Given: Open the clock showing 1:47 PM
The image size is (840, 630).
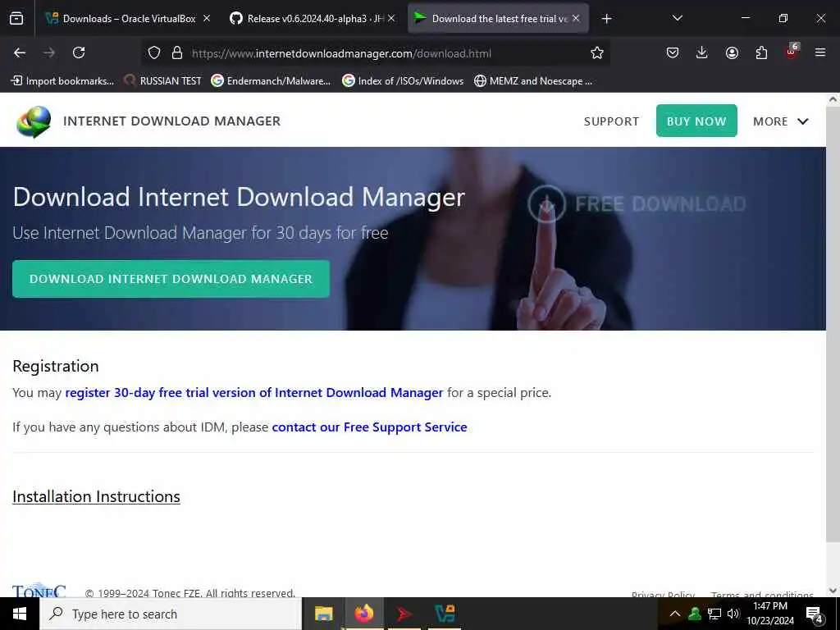Looking at the screenshot, I should pyautogui.click(x=769, y=614).
